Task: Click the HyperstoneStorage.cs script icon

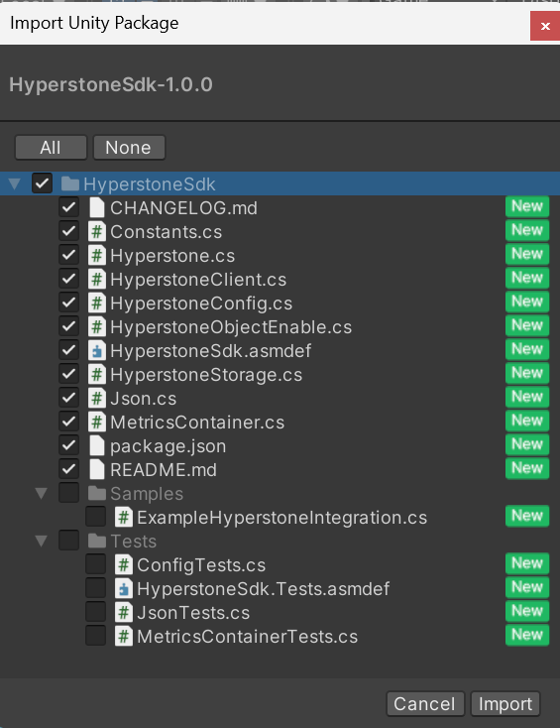Action: pos(96,374)
